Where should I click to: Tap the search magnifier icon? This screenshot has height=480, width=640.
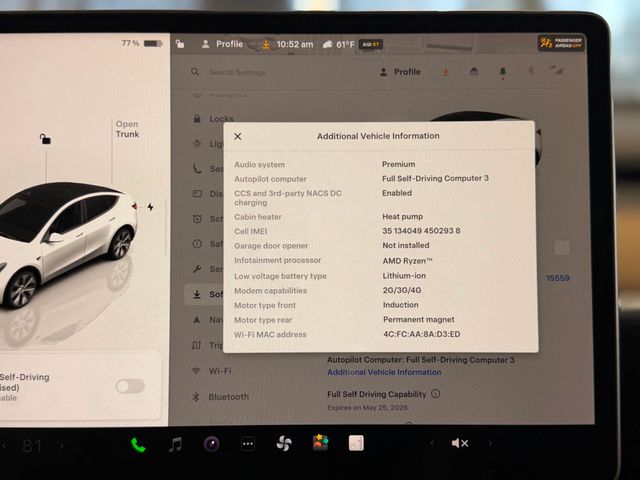tap(195, 72)
